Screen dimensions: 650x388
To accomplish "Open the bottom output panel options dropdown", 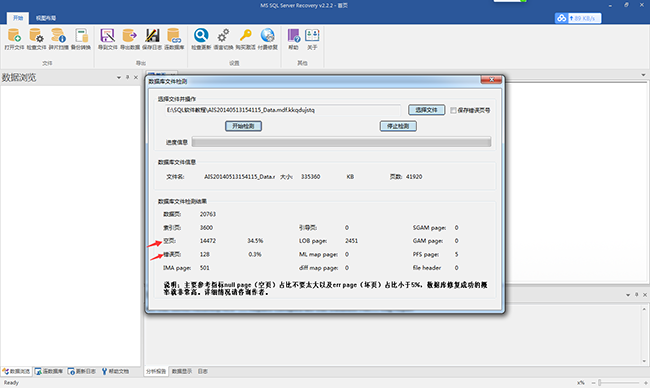I will 628,295.
